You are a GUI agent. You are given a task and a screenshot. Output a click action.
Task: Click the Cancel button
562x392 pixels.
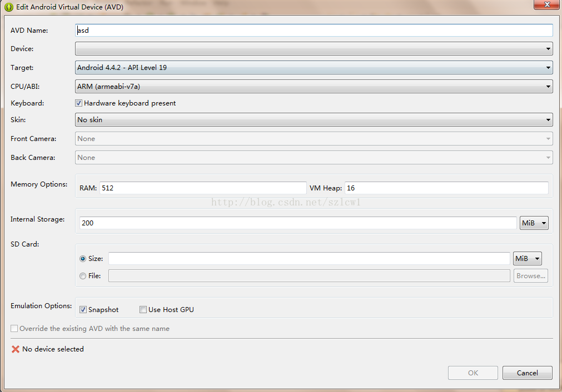(527, 373)
